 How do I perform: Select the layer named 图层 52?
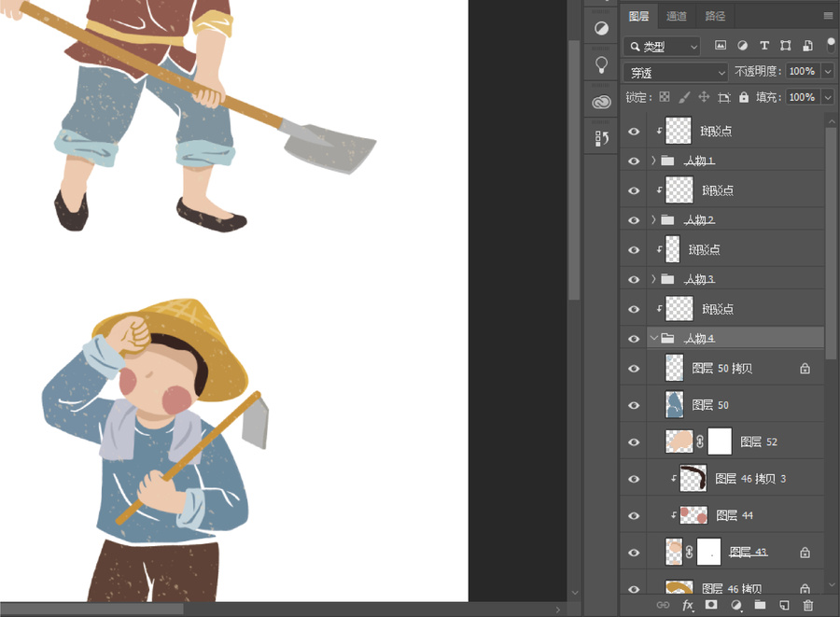pos(759,442)
